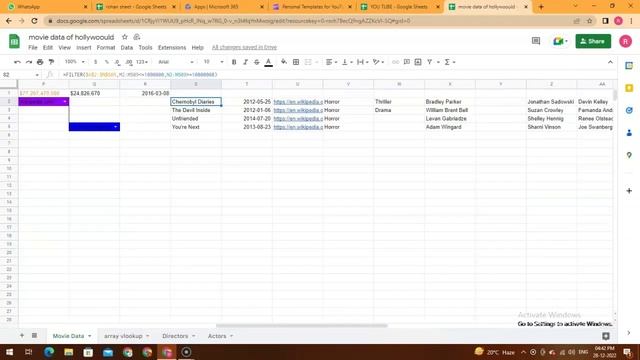Click the Insert link icon
The height and width of the screenshot is (360, 640).
point(395,62)
